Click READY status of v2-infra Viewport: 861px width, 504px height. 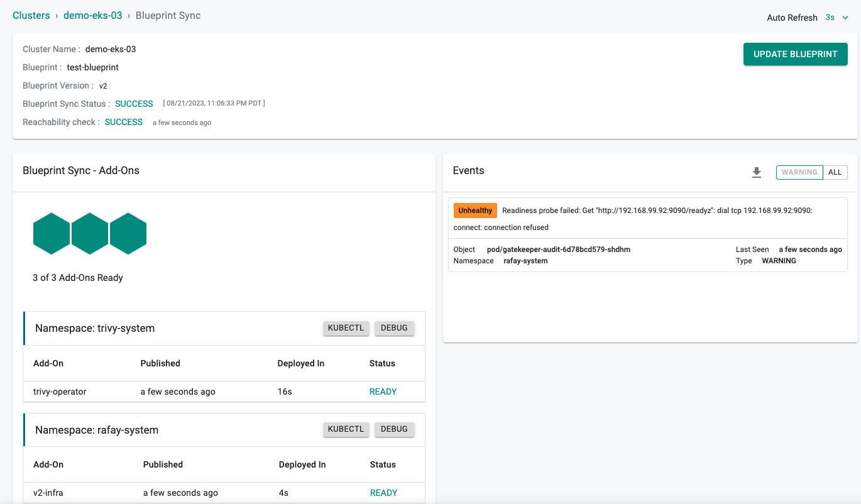383,493
